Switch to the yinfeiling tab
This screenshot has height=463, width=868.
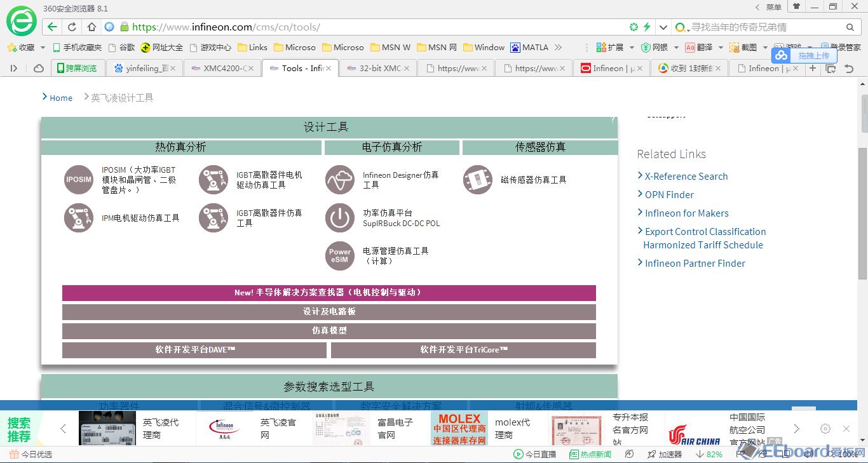click(144, 68)
